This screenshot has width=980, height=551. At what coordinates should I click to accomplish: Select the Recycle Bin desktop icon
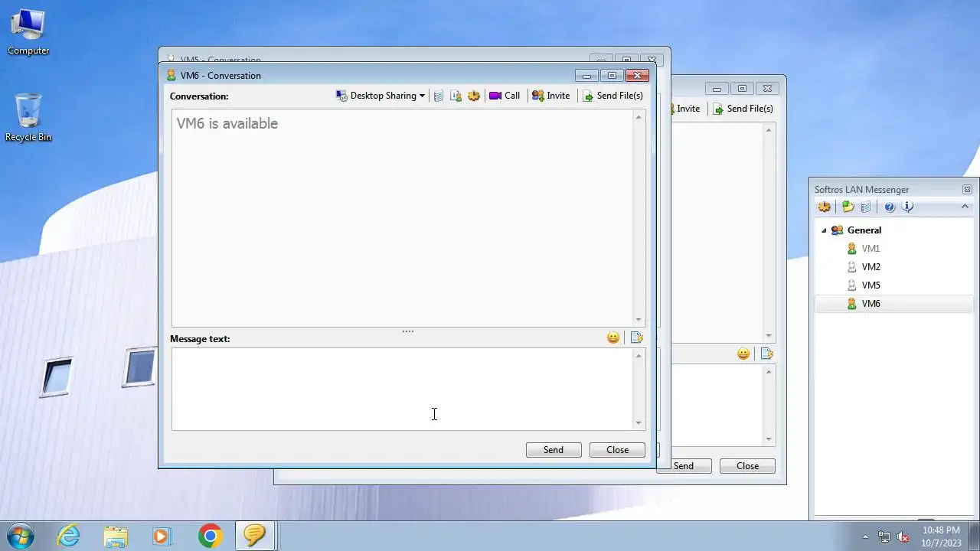(28, 118)
